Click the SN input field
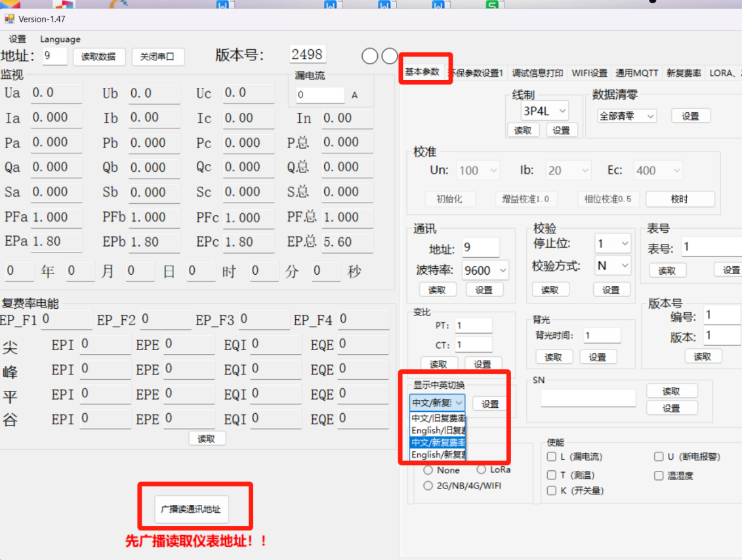Viewport: 742px width, 560px height. 588,398
